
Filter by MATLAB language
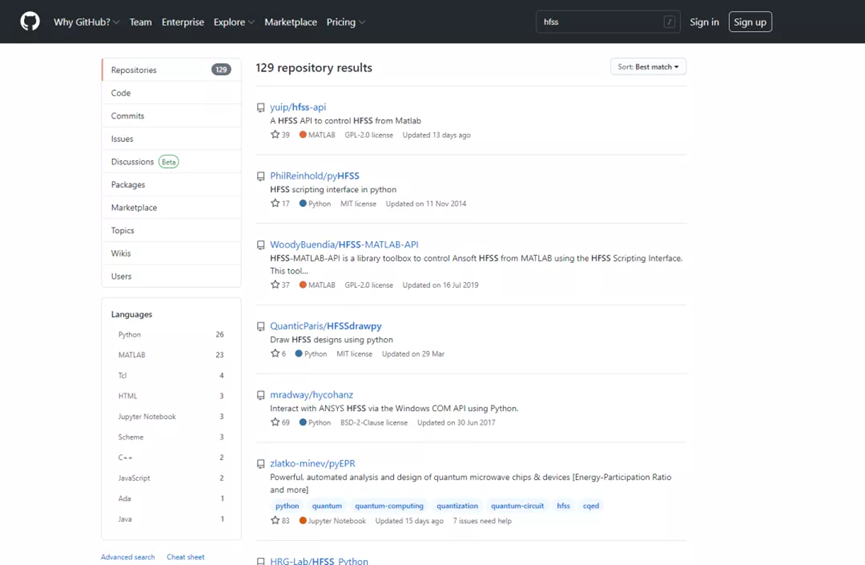pyautogui.click(x=171, y=355)
